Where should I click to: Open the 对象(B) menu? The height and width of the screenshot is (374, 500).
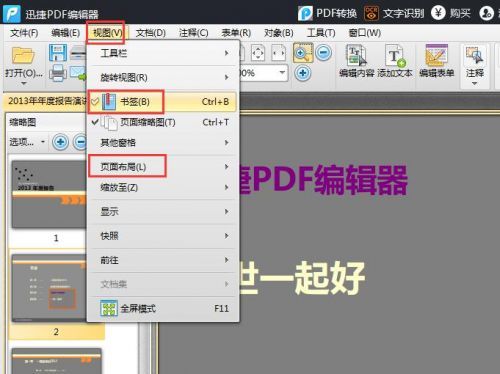(279, 33)
